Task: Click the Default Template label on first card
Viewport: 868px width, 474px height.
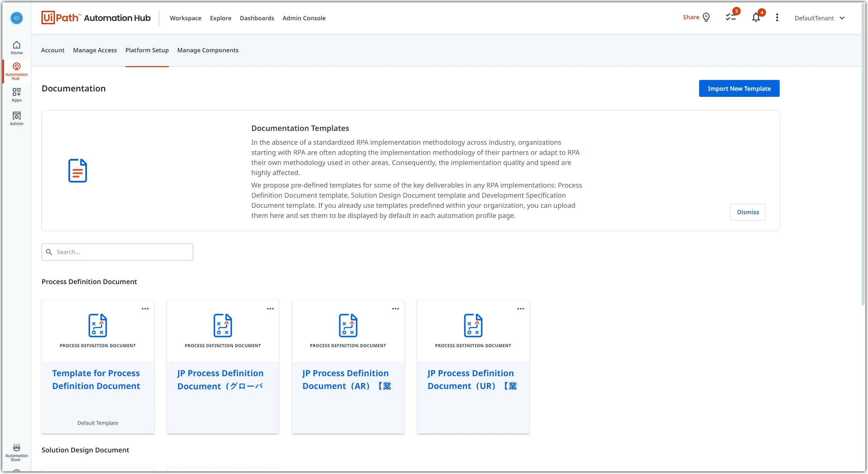Action: click(98, 423)
